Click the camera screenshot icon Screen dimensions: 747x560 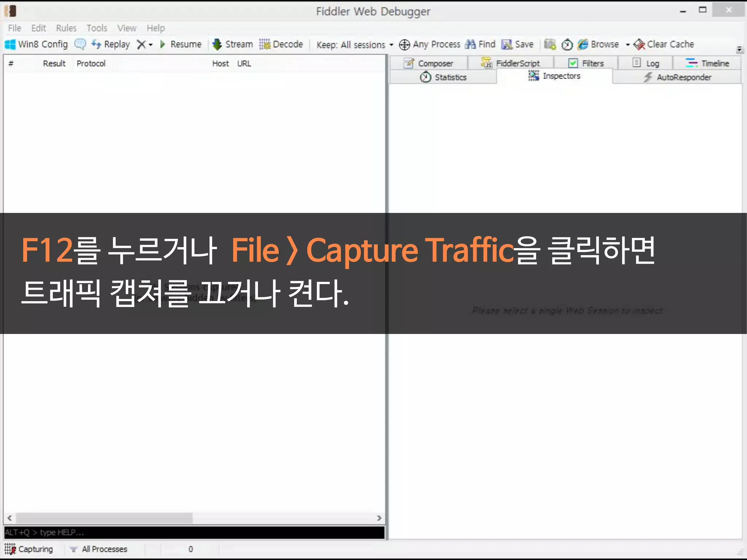click(550, 44)
